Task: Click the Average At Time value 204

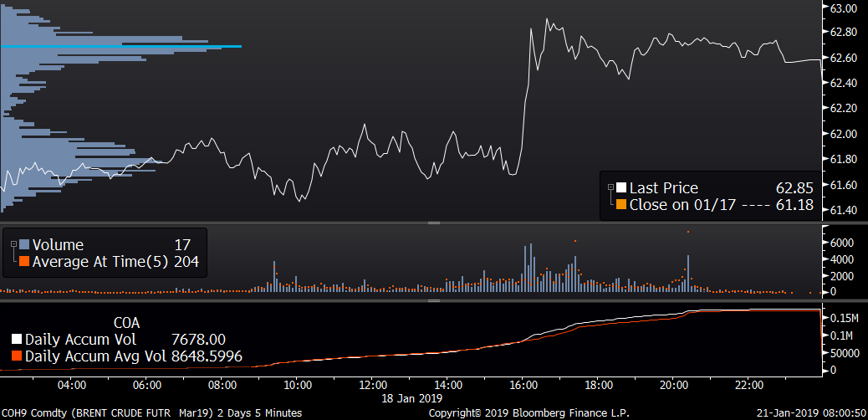Action: [x=186, y=262]
